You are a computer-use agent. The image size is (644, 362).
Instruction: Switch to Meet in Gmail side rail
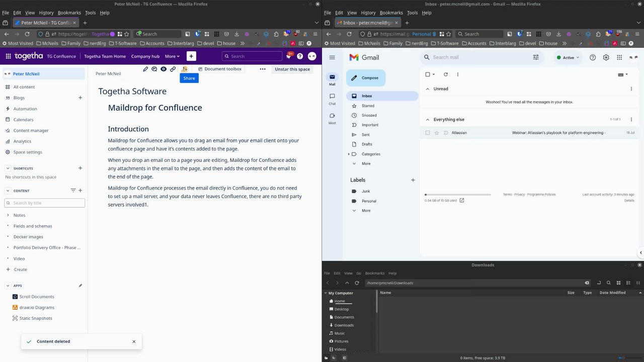point(332,118)
